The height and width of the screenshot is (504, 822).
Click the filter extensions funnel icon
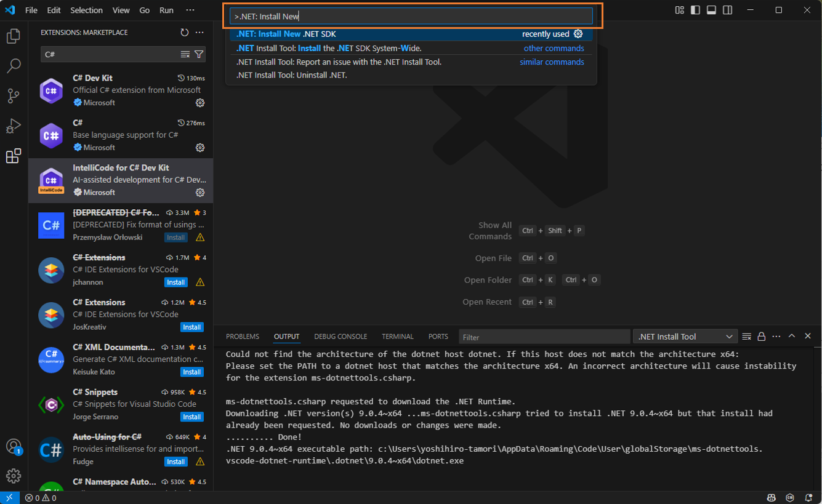pyautogui.click(x=199, y=55)
